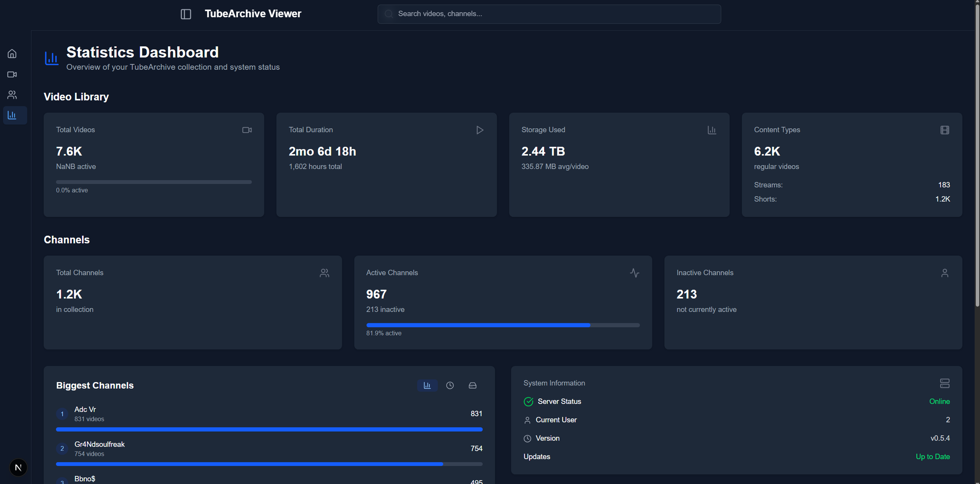
Task: Click the bar chart icon in Storage Used card
Action: (712, 130)
